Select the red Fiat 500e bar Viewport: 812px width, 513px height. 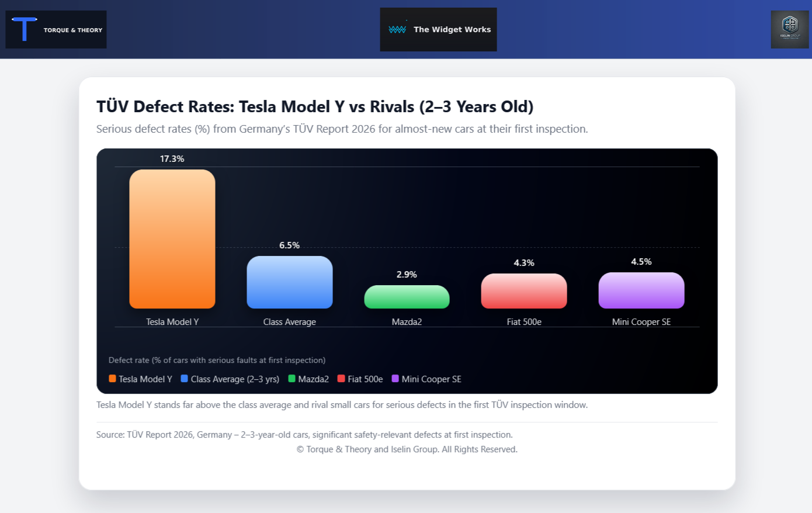pos(524,291)
